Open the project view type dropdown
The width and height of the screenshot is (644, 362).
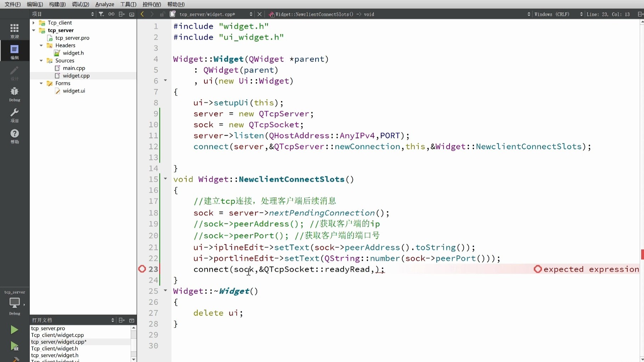63,14
